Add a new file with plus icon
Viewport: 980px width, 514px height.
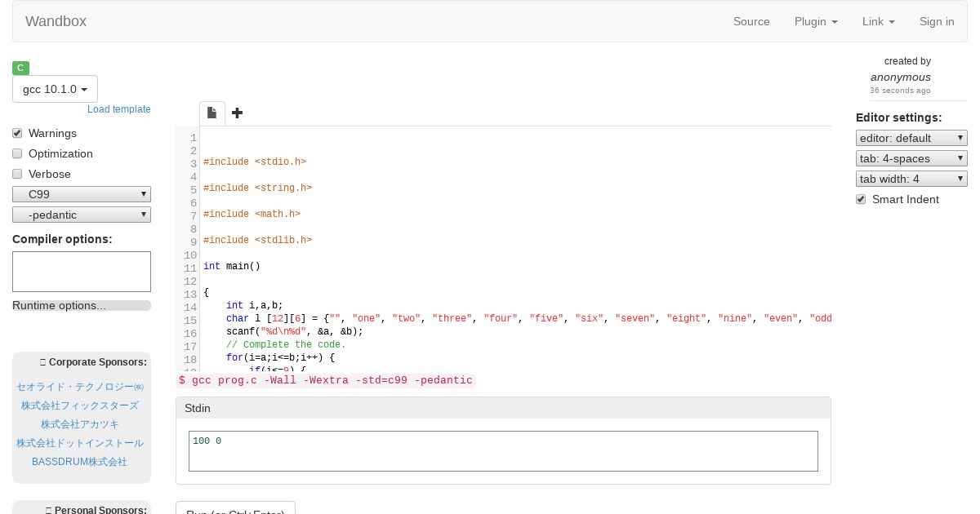pyautogui.click(x=237, y=113)
